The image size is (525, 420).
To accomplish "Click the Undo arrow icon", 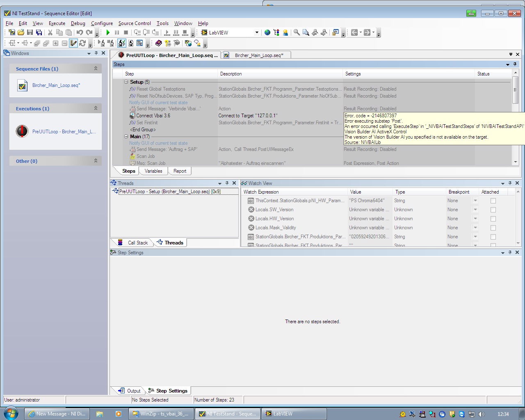I will point(80,32).
